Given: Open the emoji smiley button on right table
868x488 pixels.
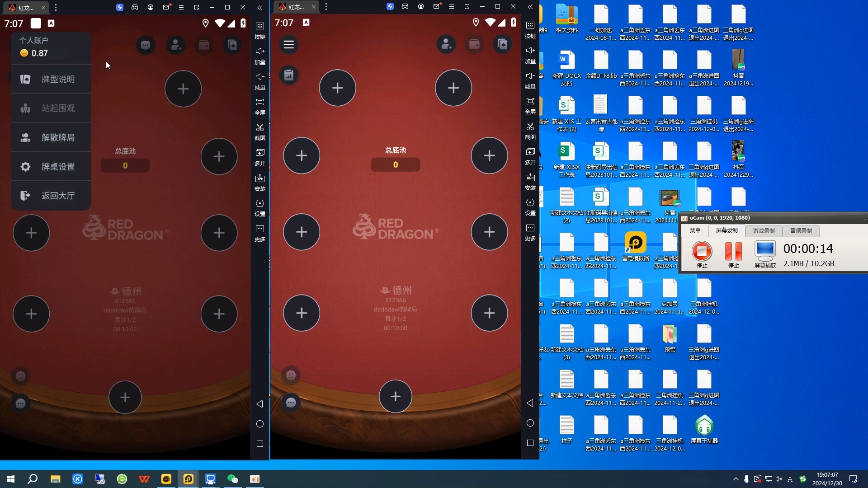Looking at the screenshot, I should 291,375.
